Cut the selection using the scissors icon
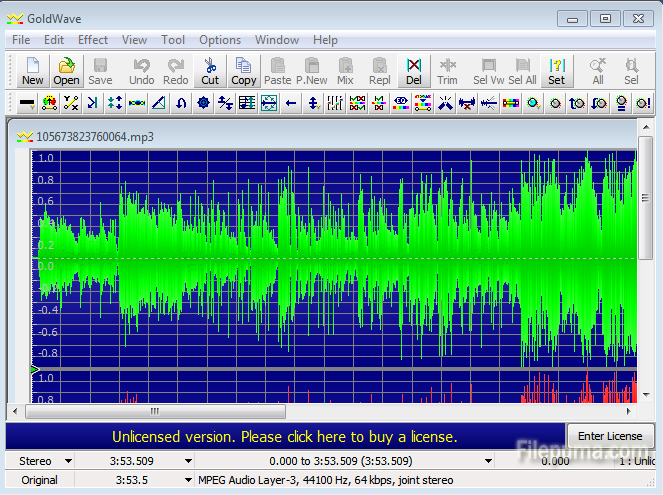This screenshot has width=663, height=495. click(210, 71)
